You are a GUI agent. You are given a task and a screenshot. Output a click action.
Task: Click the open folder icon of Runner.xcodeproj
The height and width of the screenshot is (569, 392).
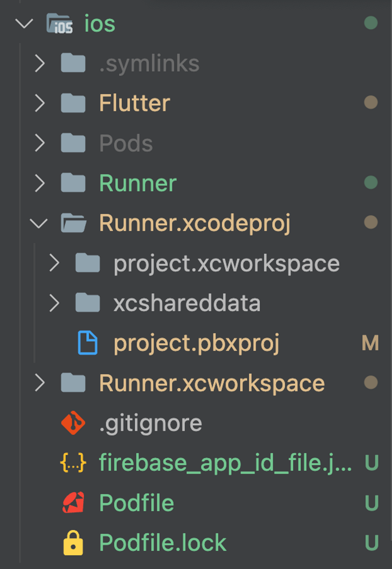pyautogui.click(x=74, y=222)
